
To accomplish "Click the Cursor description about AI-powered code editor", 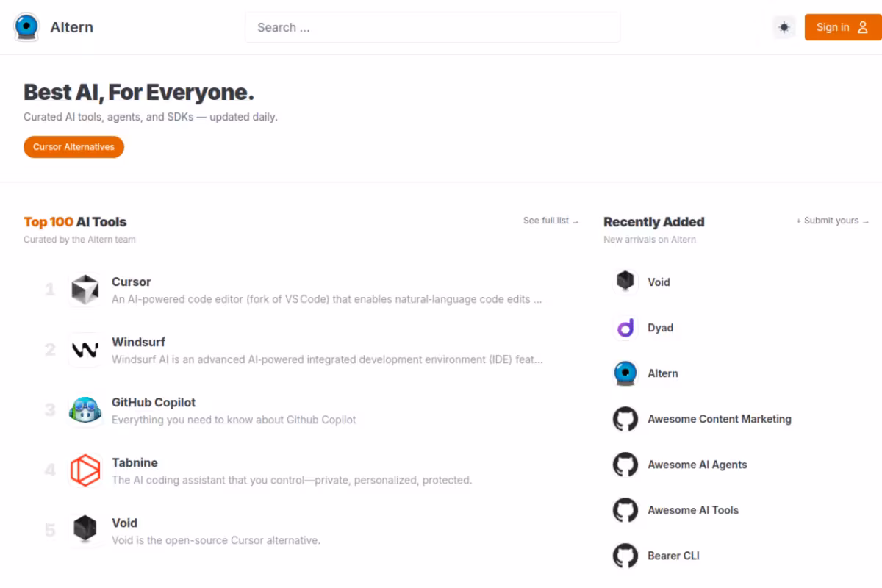I will tap(327, 299).
